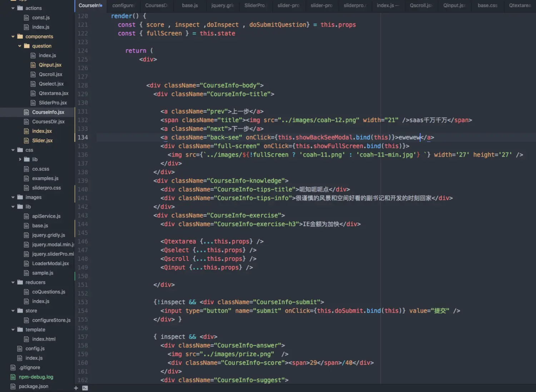
Task: Click file icon beside const.js
Action: 26,18
